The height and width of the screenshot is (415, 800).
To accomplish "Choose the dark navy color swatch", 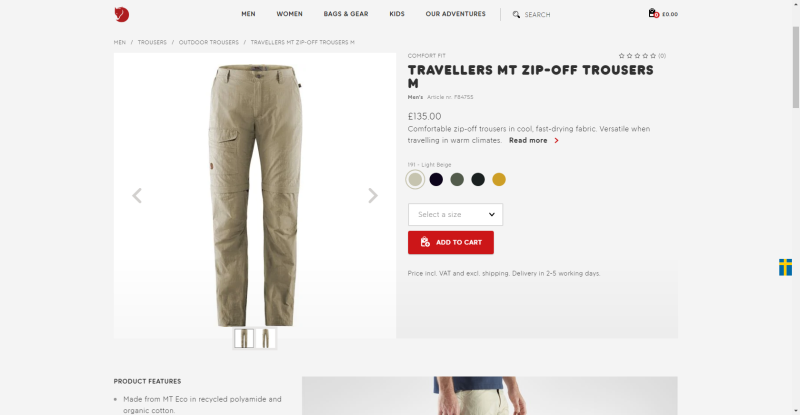I will (x=436, y=179).
